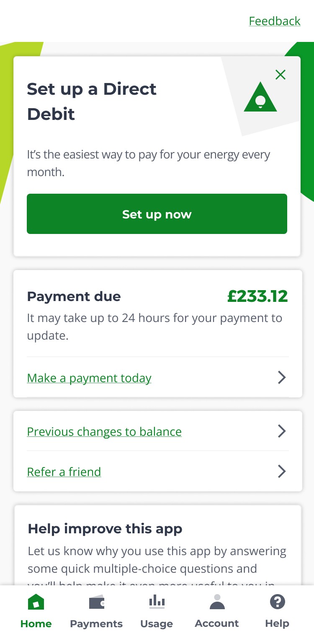Open the Feedback link
The image size is (314, 644).
[x=275, y=21]
